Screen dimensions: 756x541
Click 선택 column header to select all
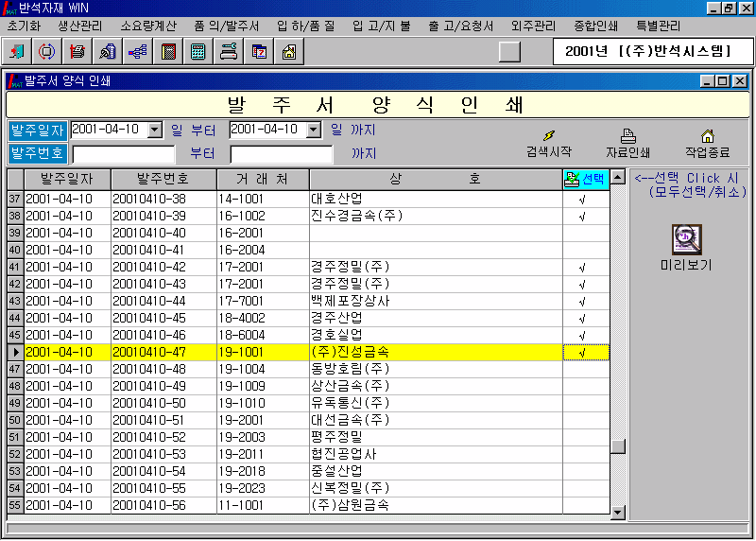click(x=585, y=179)
